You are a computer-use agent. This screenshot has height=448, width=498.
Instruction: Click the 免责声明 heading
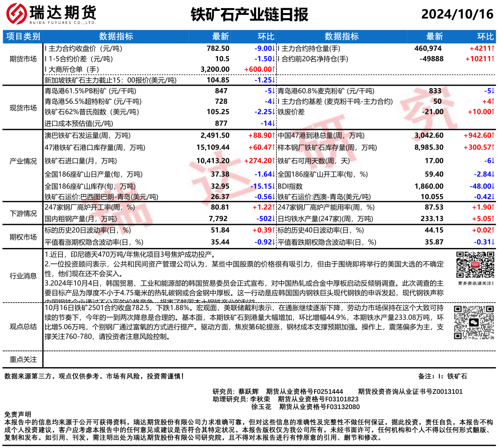click(x=18, y=414)
